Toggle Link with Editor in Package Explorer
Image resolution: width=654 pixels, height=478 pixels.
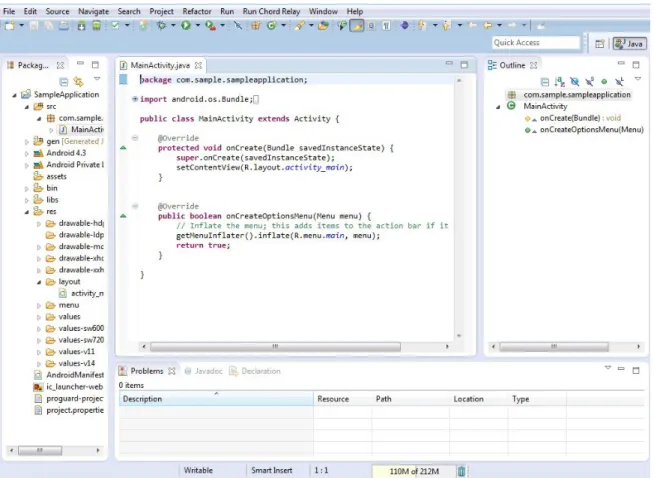[78, 82]
